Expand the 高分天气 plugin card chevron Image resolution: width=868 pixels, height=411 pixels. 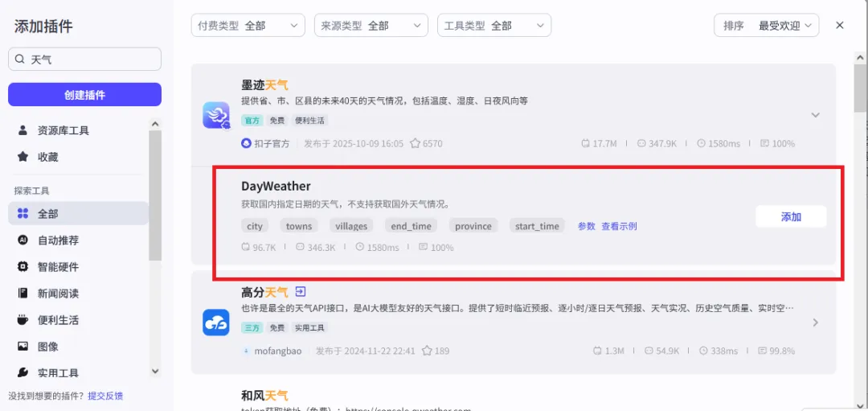click(815, 323)
